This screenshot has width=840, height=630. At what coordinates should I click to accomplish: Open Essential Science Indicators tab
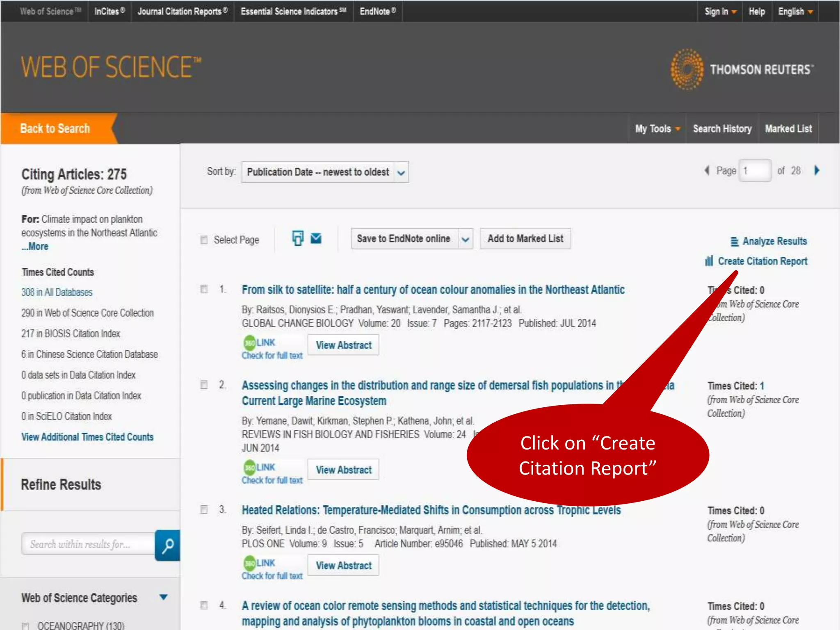coord(293,11)
